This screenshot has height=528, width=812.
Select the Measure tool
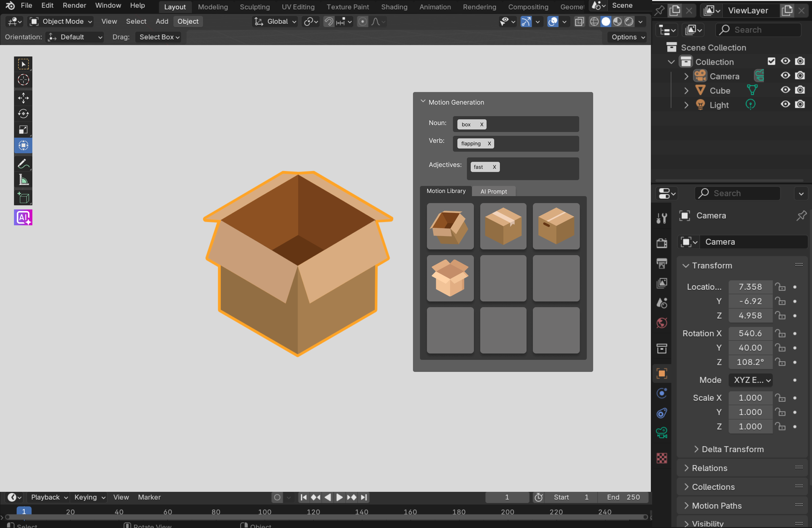tap(23, 180)
